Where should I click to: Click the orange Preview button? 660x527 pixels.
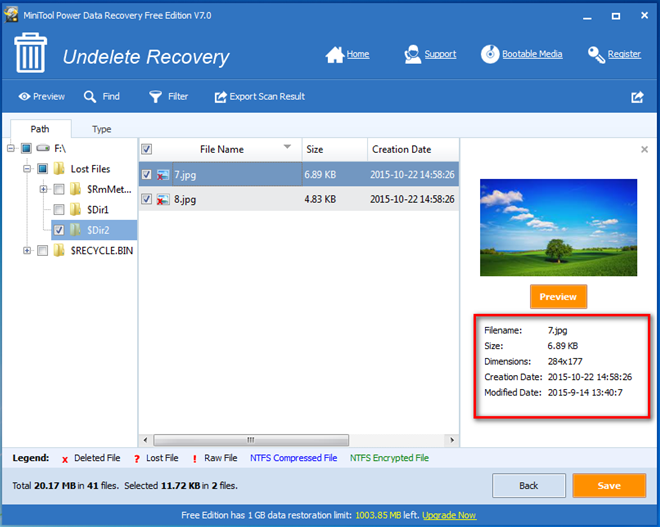click(558, 297)
